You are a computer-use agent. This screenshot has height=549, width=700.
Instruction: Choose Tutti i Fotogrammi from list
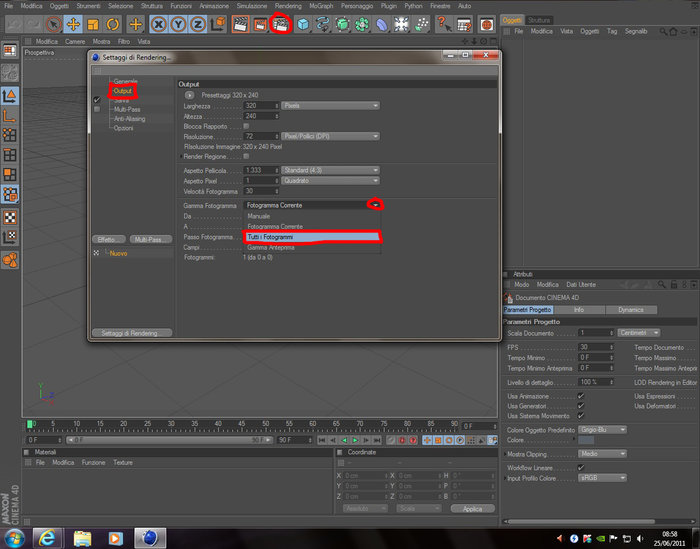(312, 237)
